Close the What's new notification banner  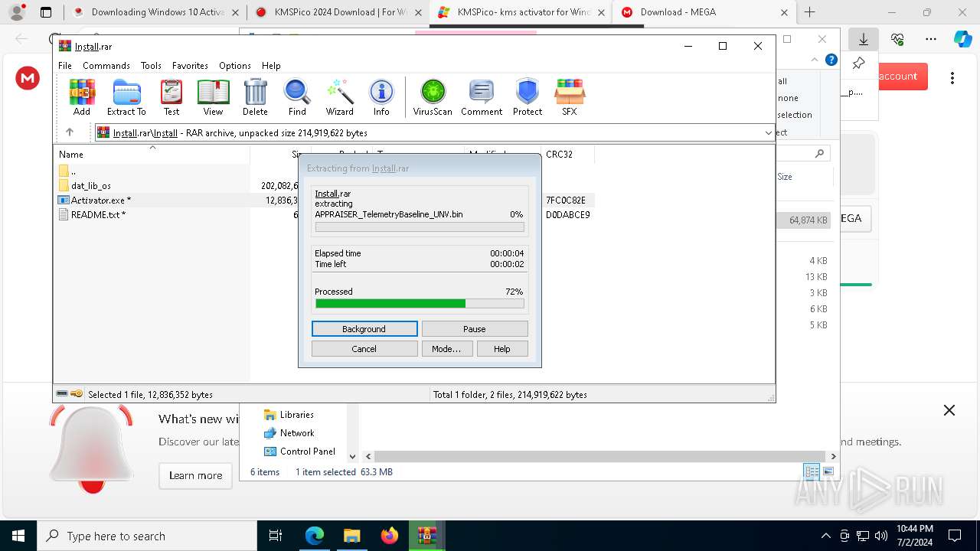coord(949,410)
